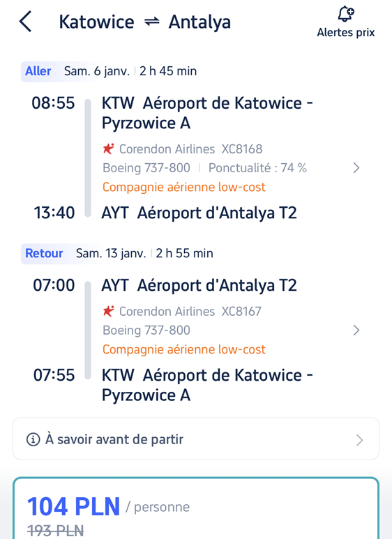Open À savoir avant de partir section
The width and height of the screenshot is (392, 539).
(x=196, y=439)
